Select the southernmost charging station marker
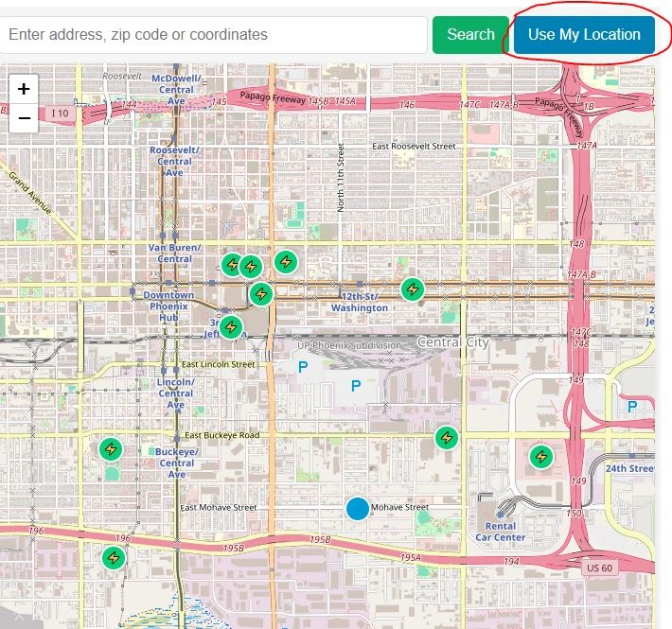Viewport: 672px width, 629px height. pos(115,558)
